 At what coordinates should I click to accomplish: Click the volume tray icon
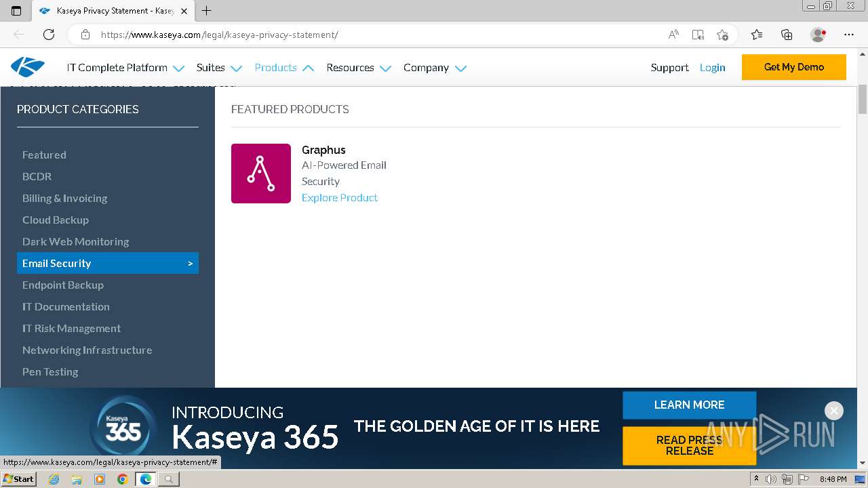[x=771, y=479]
